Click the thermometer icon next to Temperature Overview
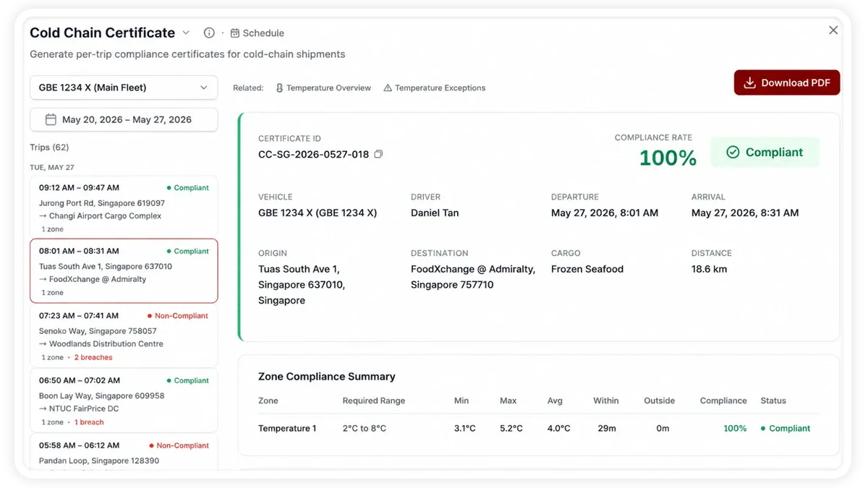The width and height of the screenshot is (868, 488). (x=279, y=87)
